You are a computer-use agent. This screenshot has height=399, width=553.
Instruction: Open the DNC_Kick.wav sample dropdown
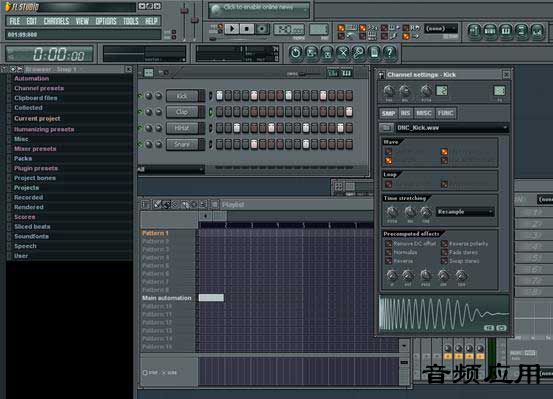[x=452, y=128]
